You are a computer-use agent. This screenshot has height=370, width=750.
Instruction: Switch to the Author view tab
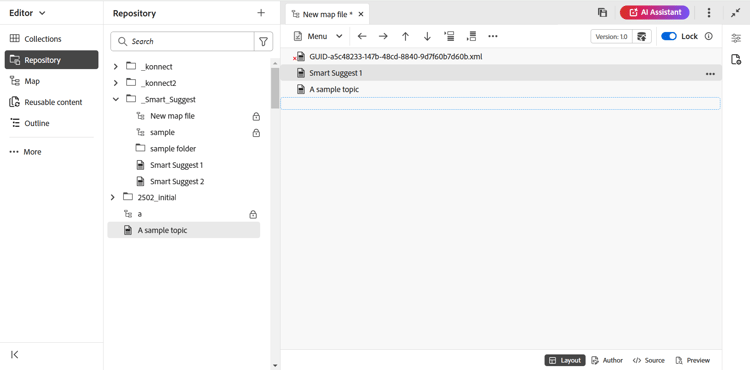click(x=607, y=360)
